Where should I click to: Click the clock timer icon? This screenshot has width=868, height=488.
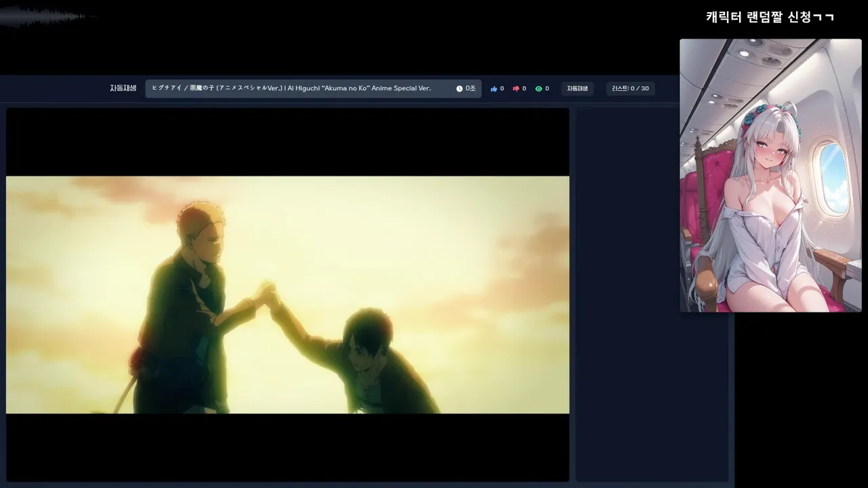(x=459, y=89)
